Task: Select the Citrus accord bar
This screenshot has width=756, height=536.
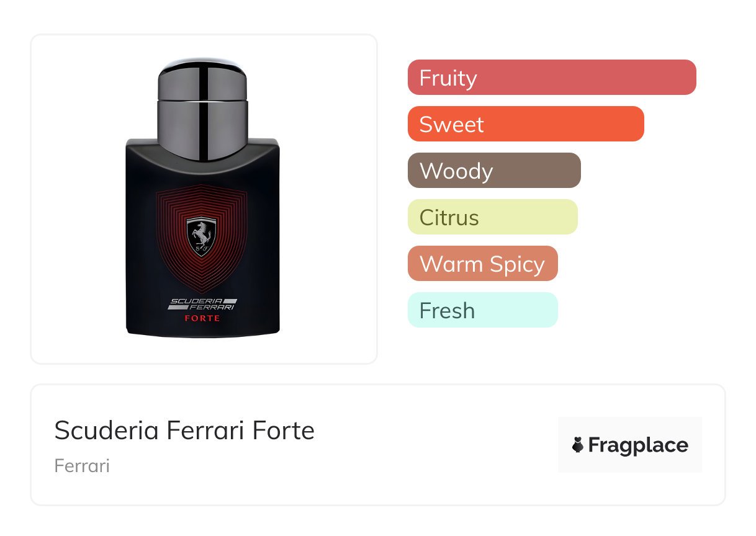Action: pos(493,217)
